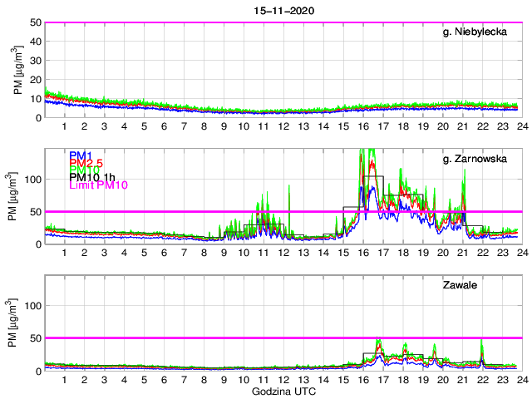Screen dimensions: 532x399
Task: Select the green PM10 legend entry
Action: point(84,170)
